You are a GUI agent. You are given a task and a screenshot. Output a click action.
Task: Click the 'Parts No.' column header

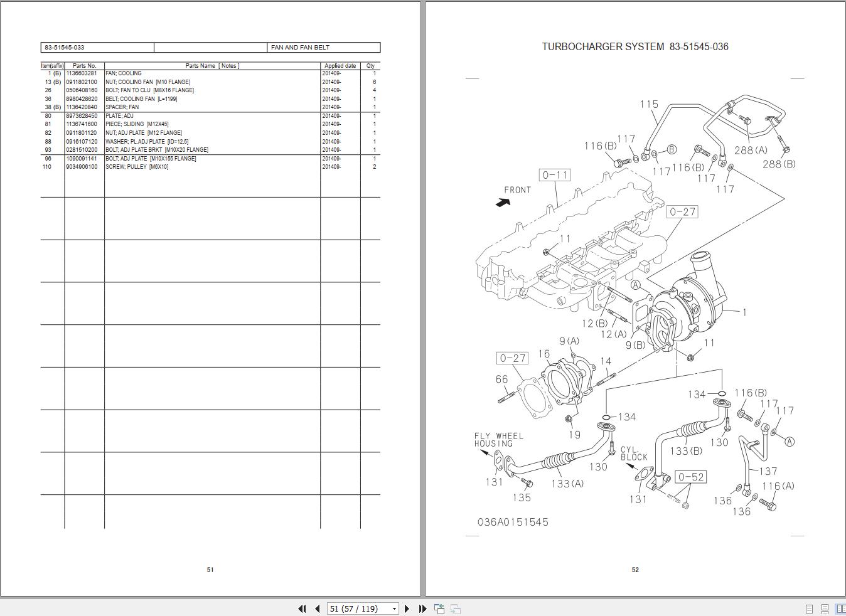(84, 66)
